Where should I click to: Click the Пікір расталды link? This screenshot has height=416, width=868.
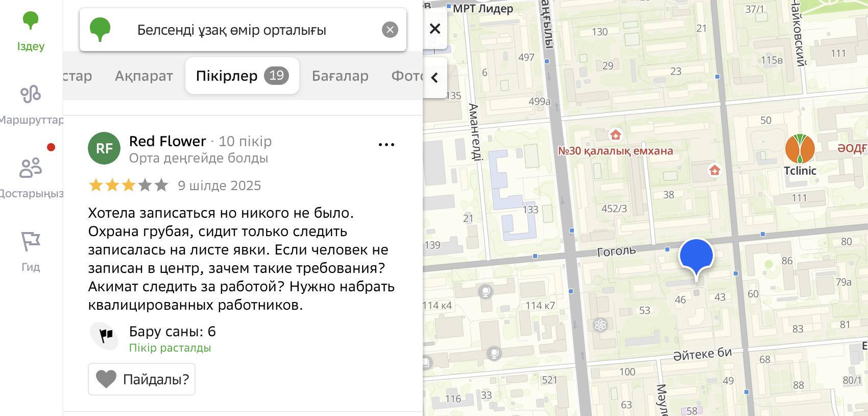170,348
